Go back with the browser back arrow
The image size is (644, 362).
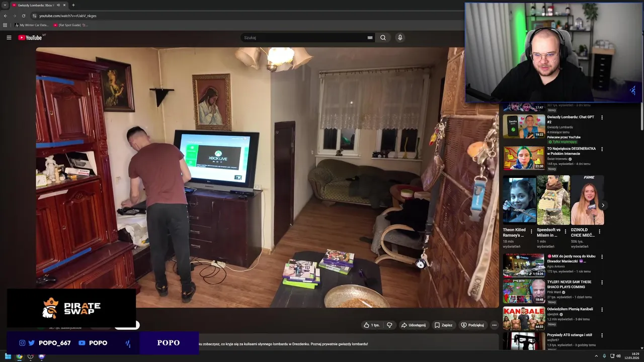(6, 16)
